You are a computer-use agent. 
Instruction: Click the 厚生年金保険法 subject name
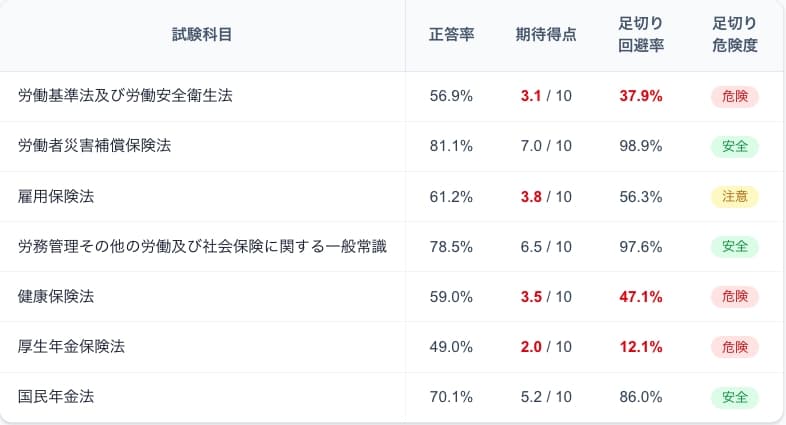coord(71,346)
